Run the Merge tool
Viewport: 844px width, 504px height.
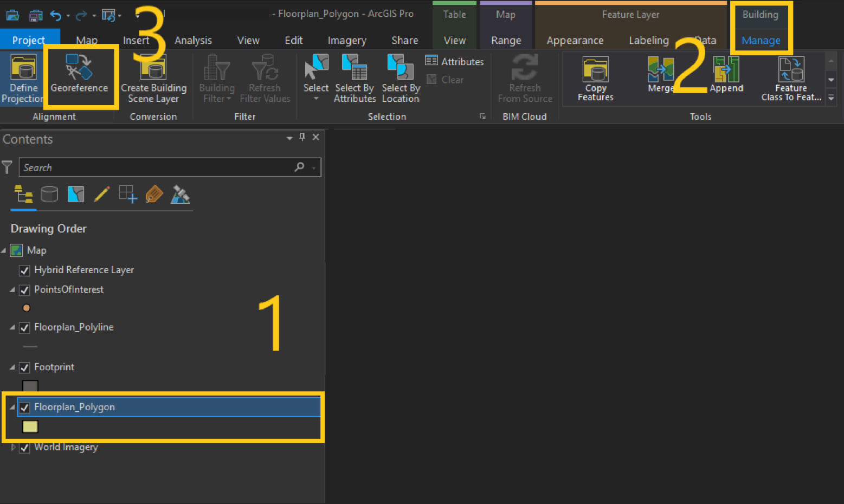(x=661, y=75)
